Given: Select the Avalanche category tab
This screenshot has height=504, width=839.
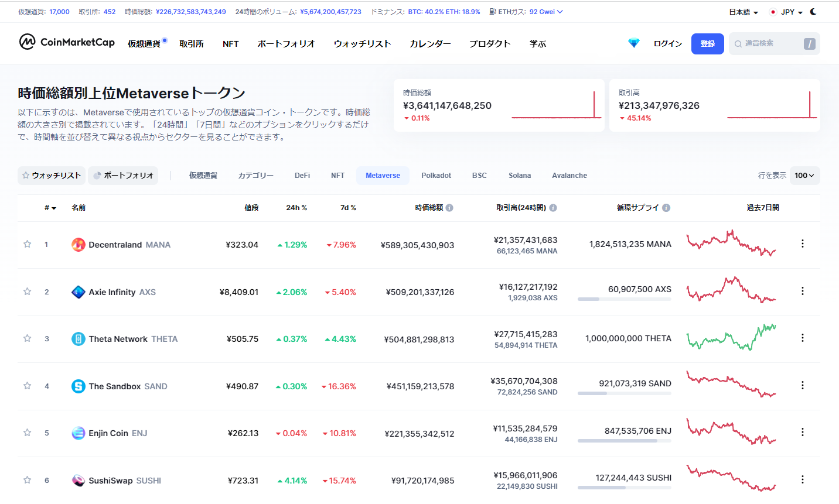Looking at the screenshot, I should (x=569, y=176).
